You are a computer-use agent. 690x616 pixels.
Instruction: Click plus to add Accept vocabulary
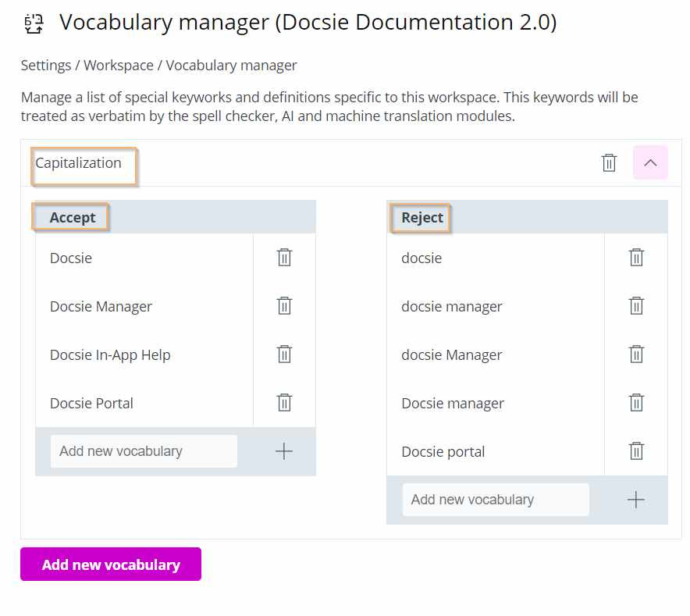pos(284,451)
